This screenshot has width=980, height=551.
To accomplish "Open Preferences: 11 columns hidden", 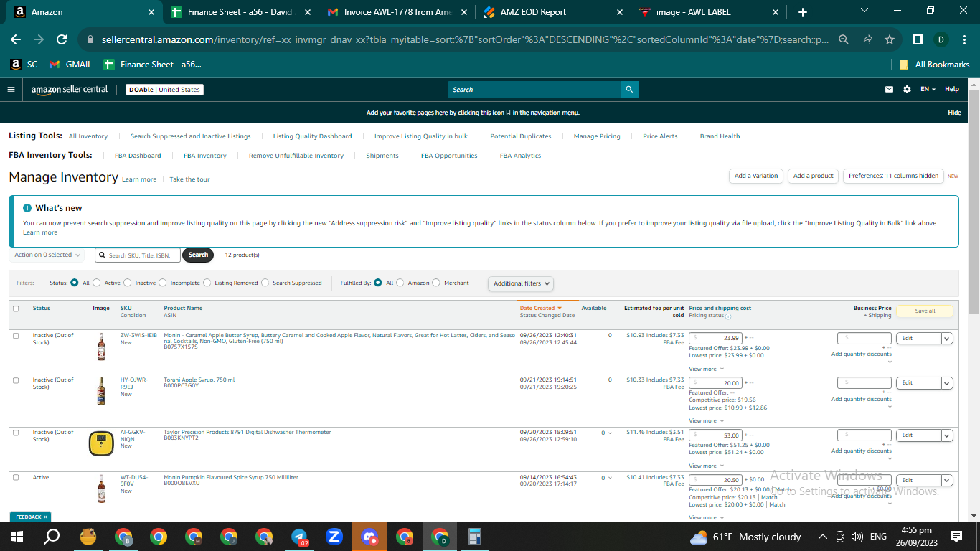I will tap(894, 176).
